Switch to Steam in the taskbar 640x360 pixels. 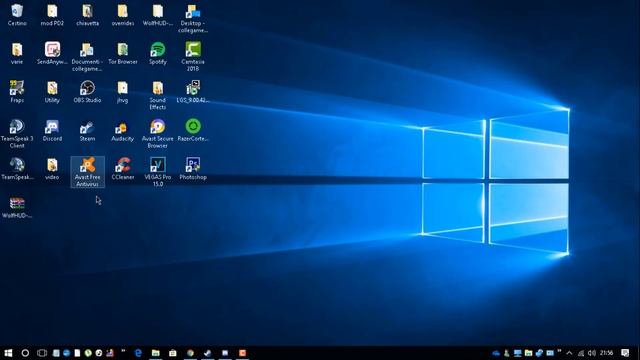point(207,353)
